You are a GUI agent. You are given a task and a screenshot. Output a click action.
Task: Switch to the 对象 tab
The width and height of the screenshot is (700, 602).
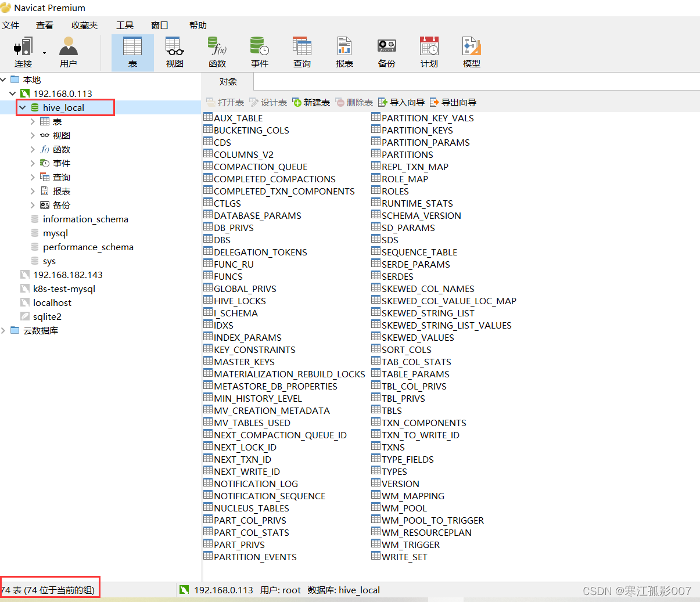pyautogui.click(x=228, y=82)
